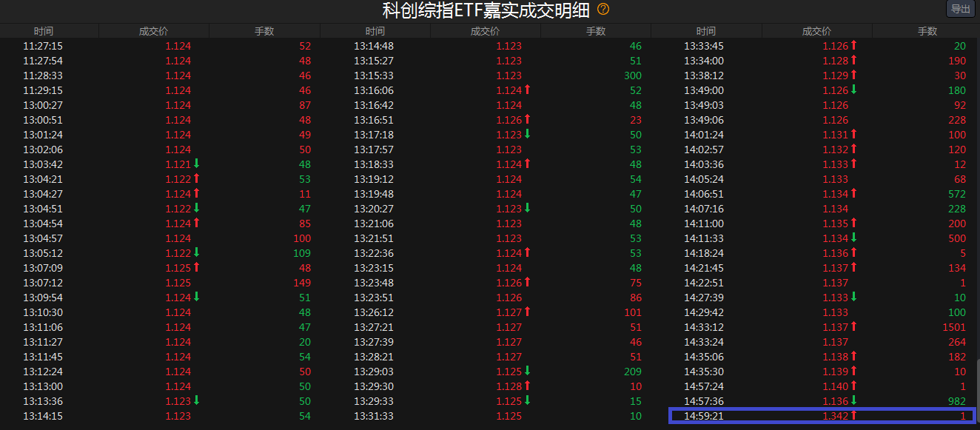Select the 13:20:27 time cell
The width and height of the screenshot is (980, 430).
click(374, 209)
